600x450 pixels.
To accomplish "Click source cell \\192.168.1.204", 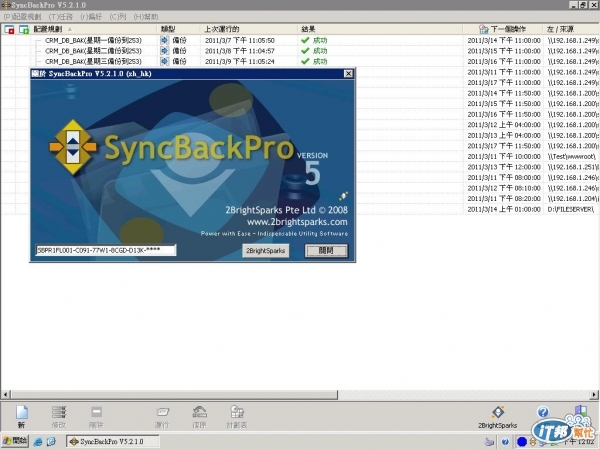I will 572,198.
